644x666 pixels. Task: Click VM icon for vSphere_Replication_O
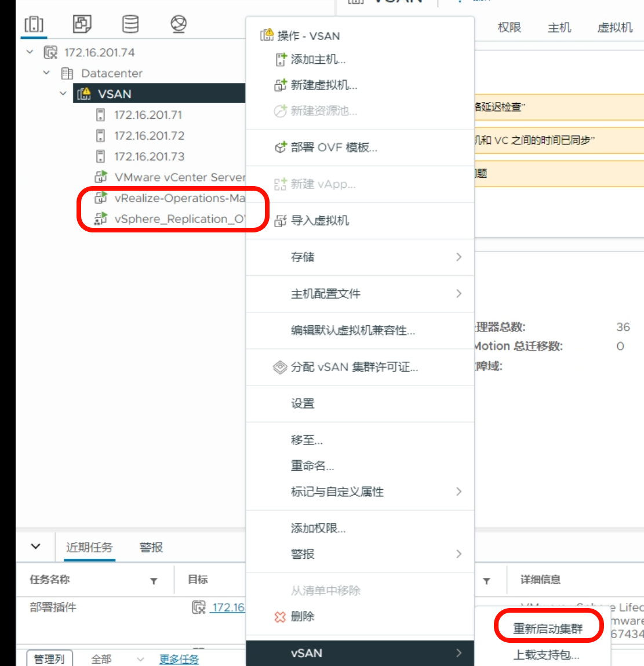pos(101,219)
